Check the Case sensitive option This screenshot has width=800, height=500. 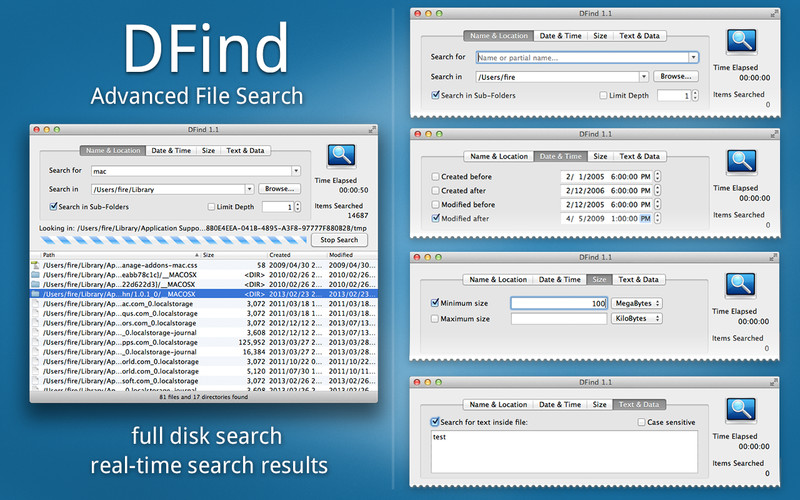point(641,422)
